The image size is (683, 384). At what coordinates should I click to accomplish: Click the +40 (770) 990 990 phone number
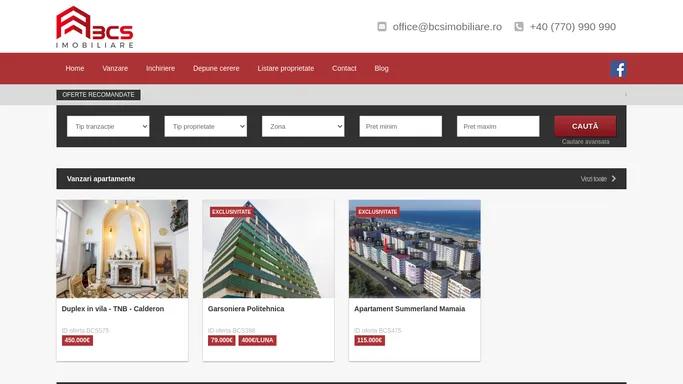click(573, 27)
